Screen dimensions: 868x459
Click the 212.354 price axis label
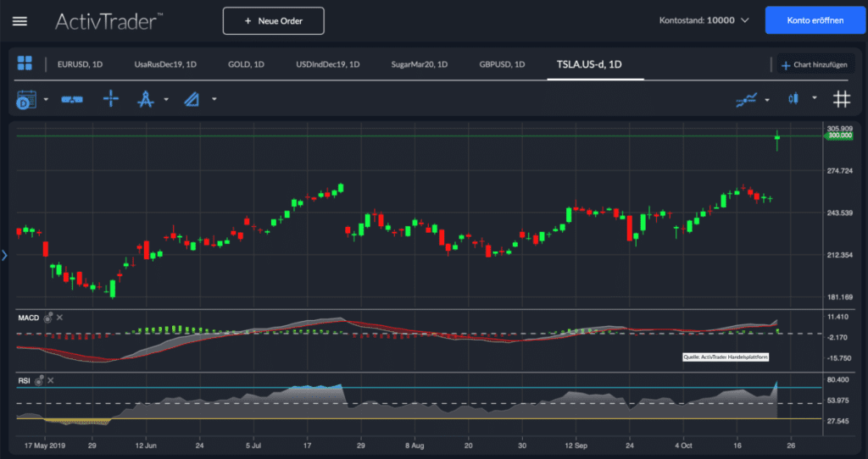[839, 255]
